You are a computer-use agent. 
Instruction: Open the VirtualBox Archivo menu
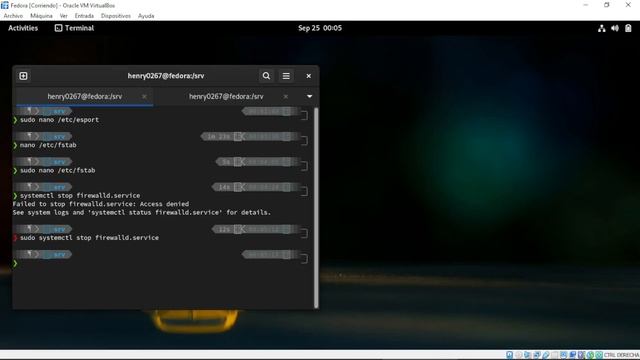click(13, 16)
